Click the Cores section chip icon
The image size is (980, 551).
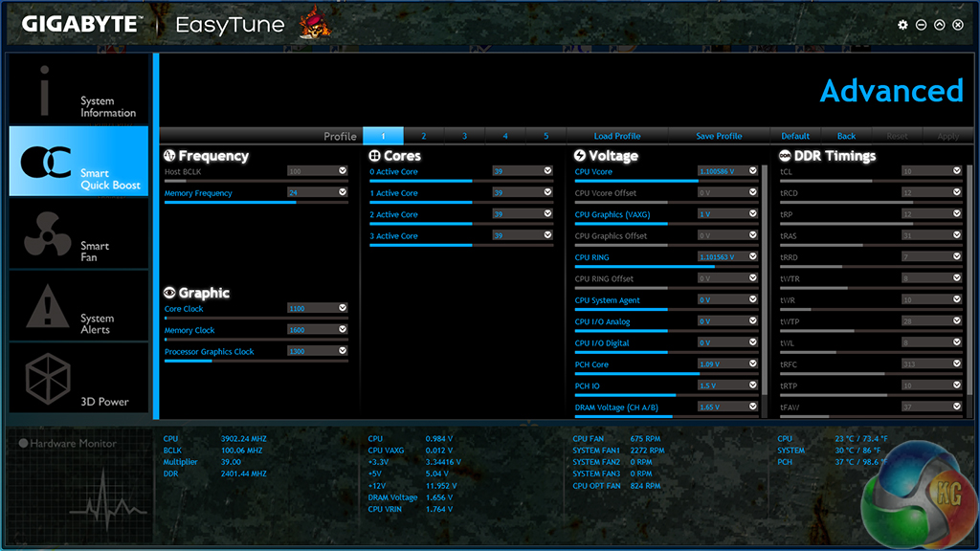tap(374, 156)
